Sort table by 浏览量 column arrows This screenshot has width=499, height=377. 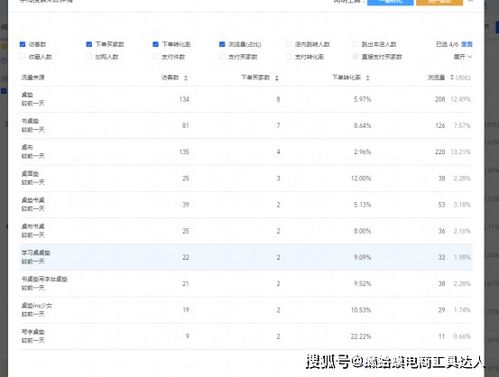tap(452, 77)
